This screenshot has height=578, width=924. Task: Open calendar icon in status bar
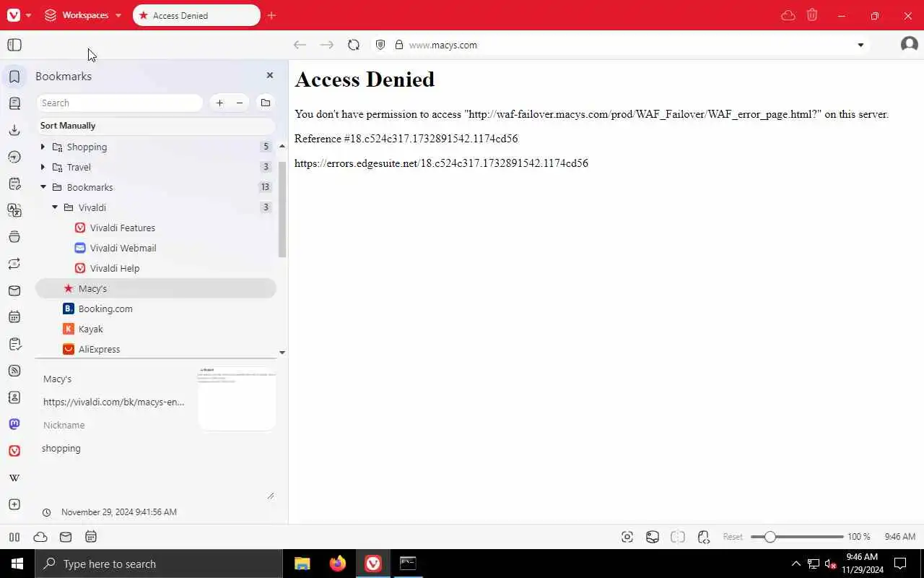pyautogui.click(x=91, y=537)
